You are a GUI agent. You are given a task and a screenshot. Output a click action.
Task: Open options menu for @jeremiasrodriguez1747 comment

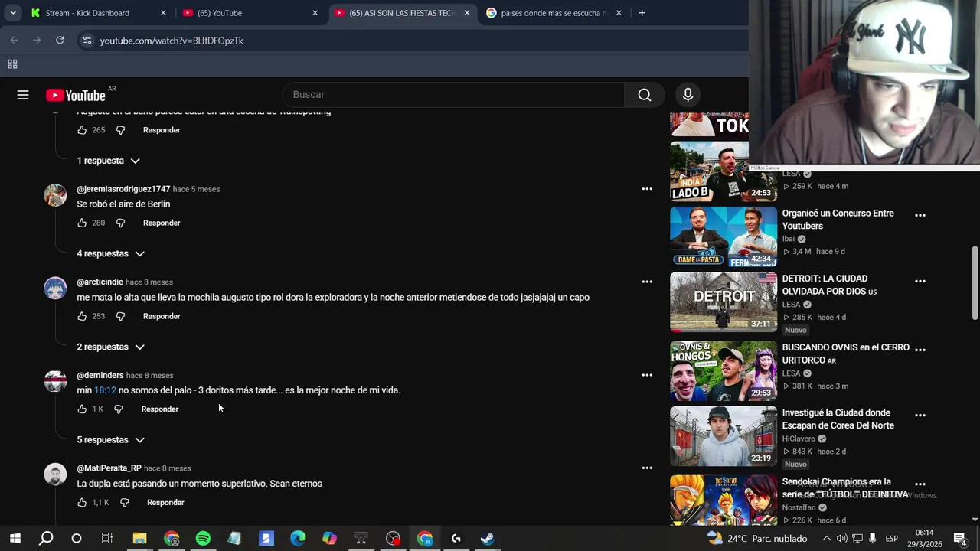(x=647, y=188)
